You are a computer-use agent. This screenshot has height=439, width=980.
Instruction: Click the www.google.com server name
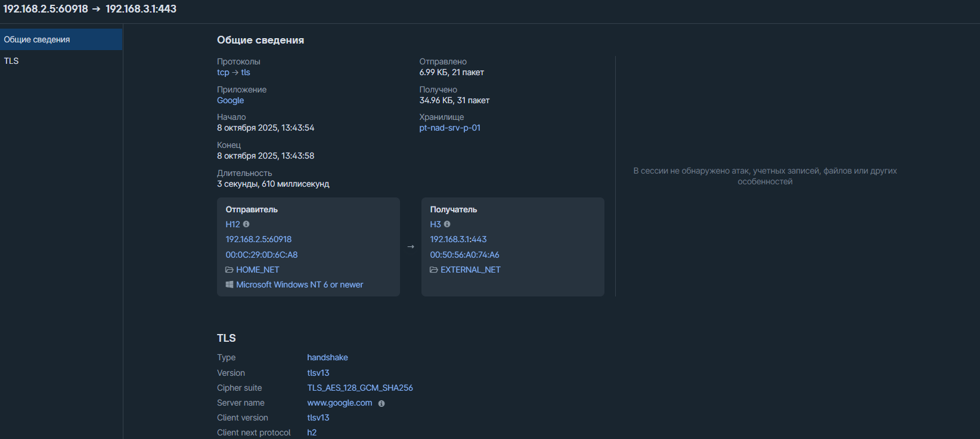(x=339, y=403)
